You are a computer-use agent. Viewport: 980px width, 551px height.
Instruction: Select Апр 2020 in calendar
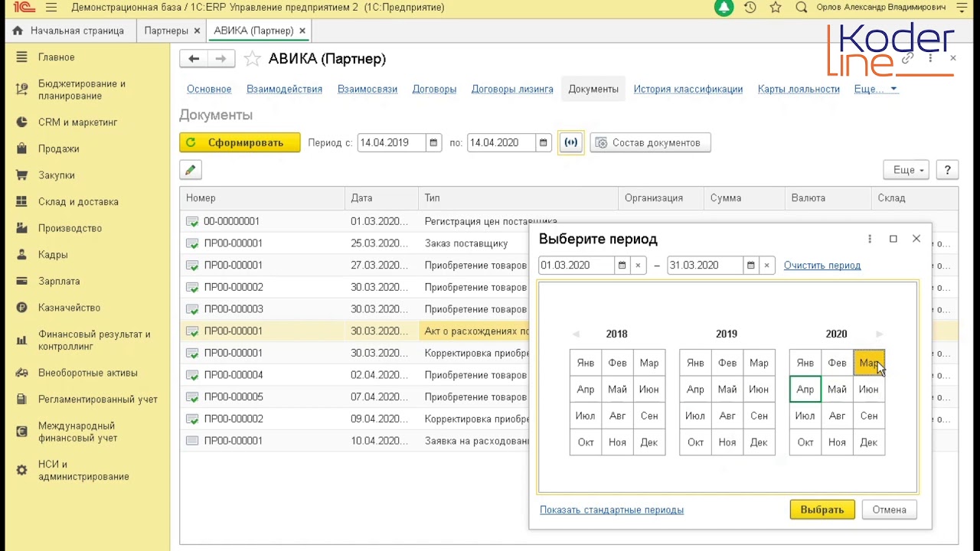coord(805,390)
